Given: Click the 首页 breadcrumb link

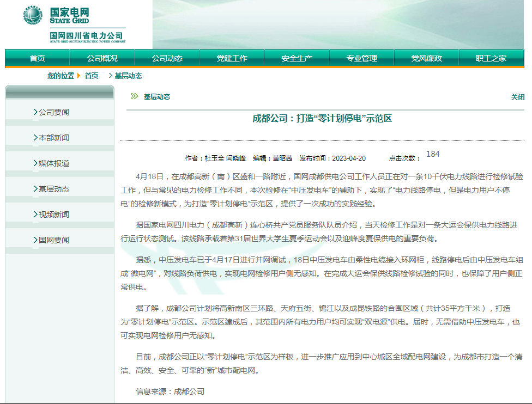Looking at the screenshot, I should click(x=92, y=76).
